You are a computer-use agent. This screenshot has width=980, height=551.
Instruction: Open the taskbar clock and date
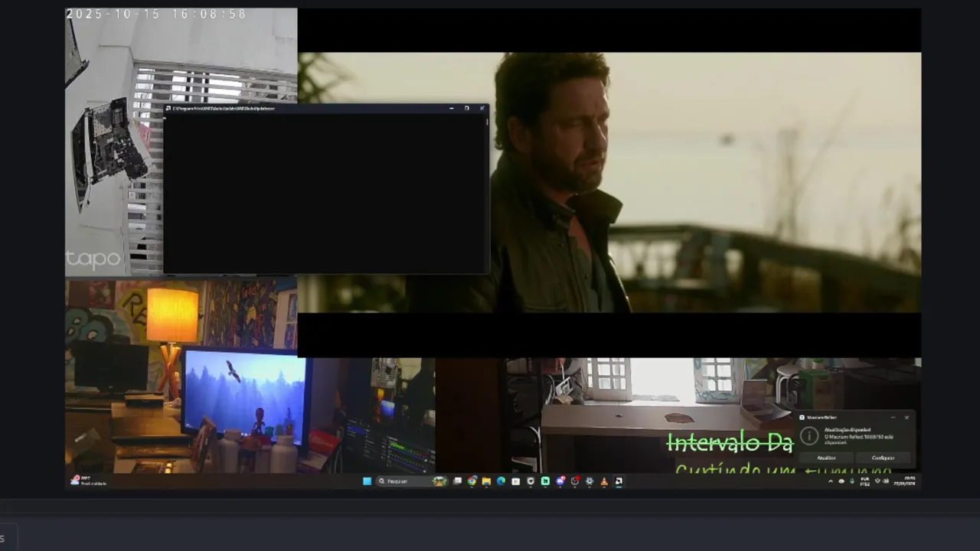pos(905,481)
